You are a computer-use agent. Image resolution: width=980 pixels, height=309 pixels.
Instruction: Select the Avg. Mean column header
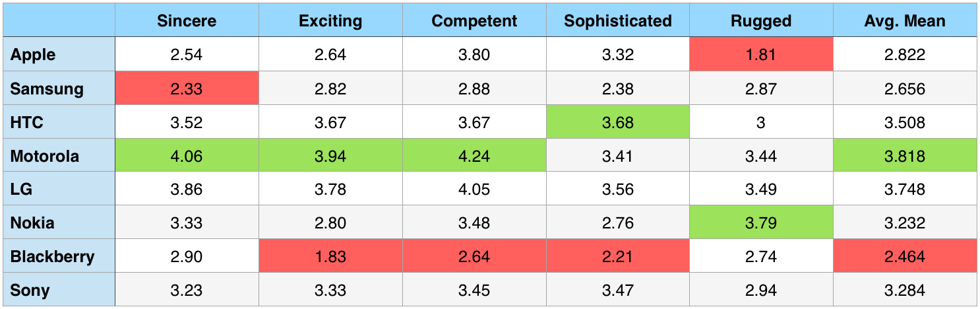(905, 20)
